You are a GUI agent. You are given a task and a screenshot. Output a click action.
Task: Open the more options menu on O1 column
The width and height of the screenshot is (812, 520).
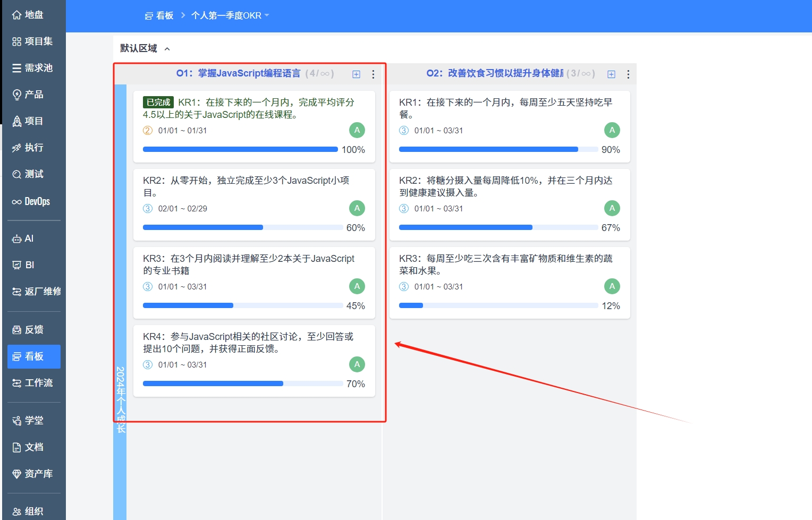pos(373,74)
